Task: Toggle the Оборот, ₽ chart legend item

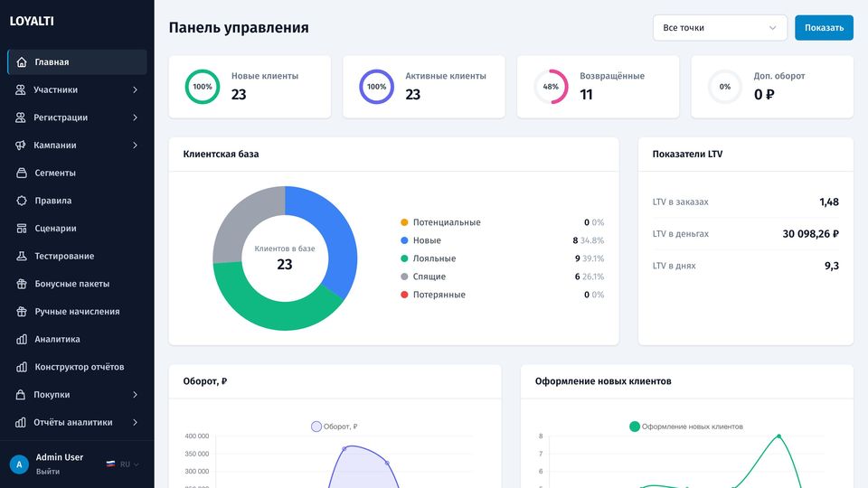Action: pos(335,427)
